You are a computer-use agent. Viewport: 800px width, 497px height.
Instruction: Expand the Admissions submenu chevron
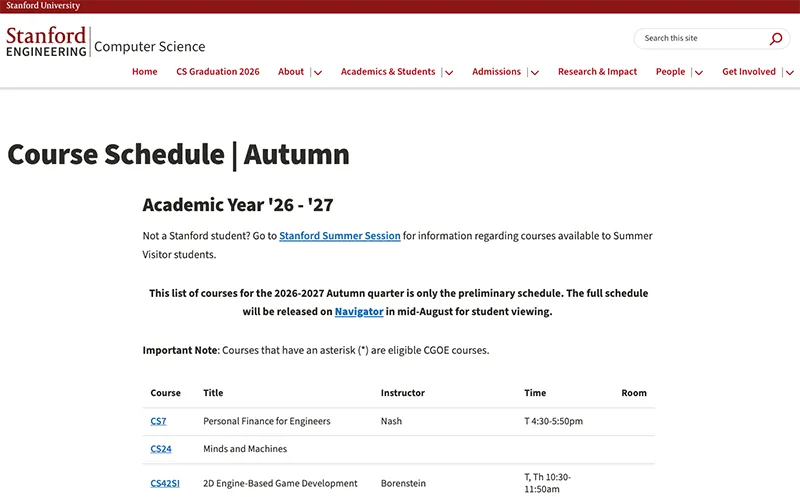pos(535,72)
